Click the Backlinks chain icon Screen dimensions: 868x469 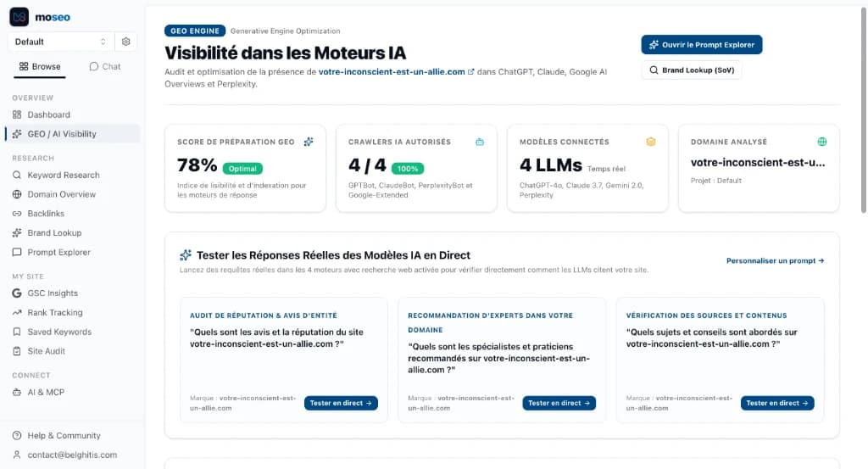(x=17, y=214)
